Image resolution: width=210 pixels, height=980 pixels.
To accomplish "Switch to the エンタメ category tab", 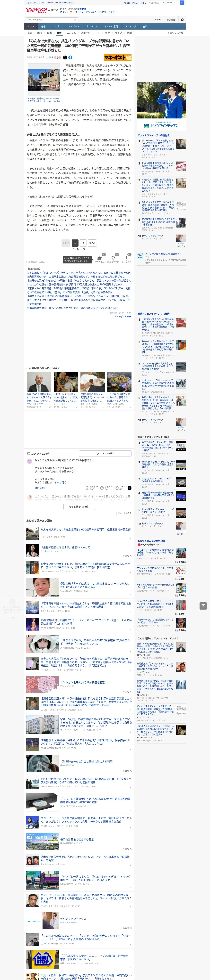I will coord(71,33).
